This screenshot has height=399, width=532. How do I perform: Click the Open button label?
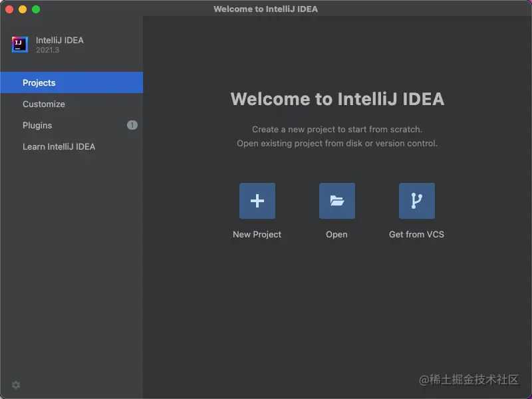click(336, 234)
